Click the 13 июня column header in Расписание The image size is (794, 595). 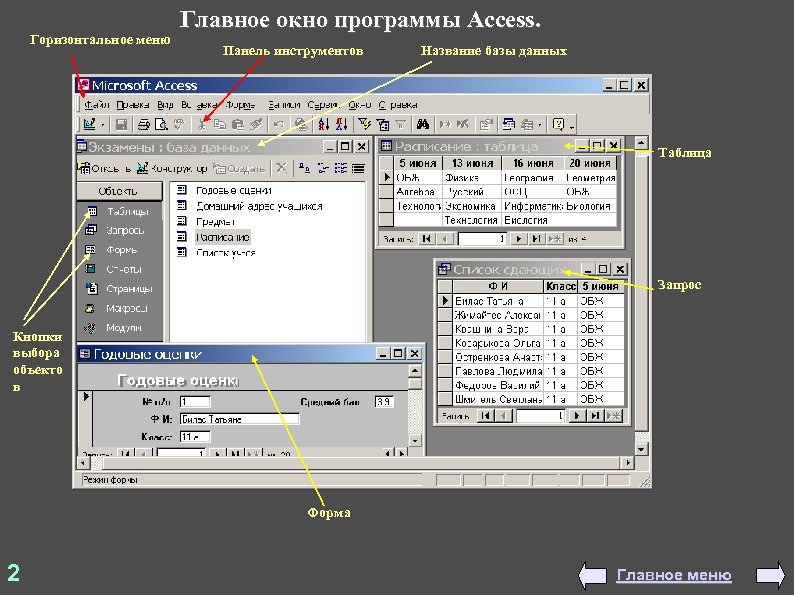click(472, 163)
